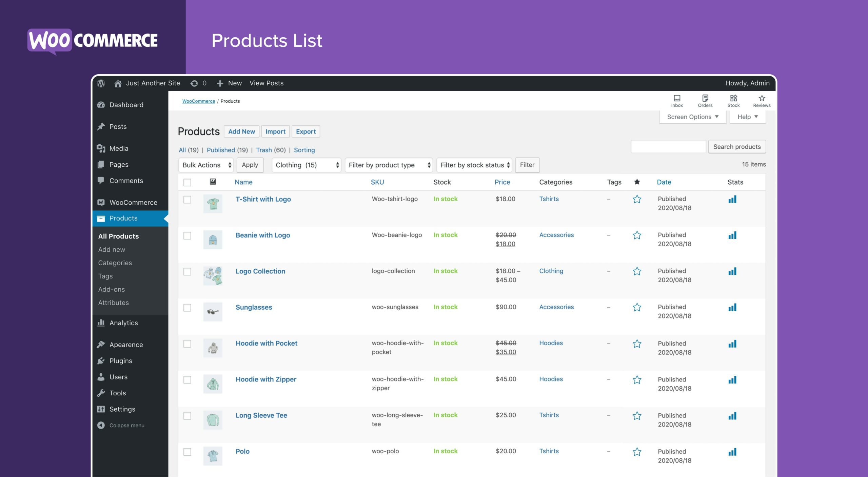868x477 pixels.
Task: Toggle favorite star for Logo Collection
Action: pyautogui.click(x=637, y=271)
